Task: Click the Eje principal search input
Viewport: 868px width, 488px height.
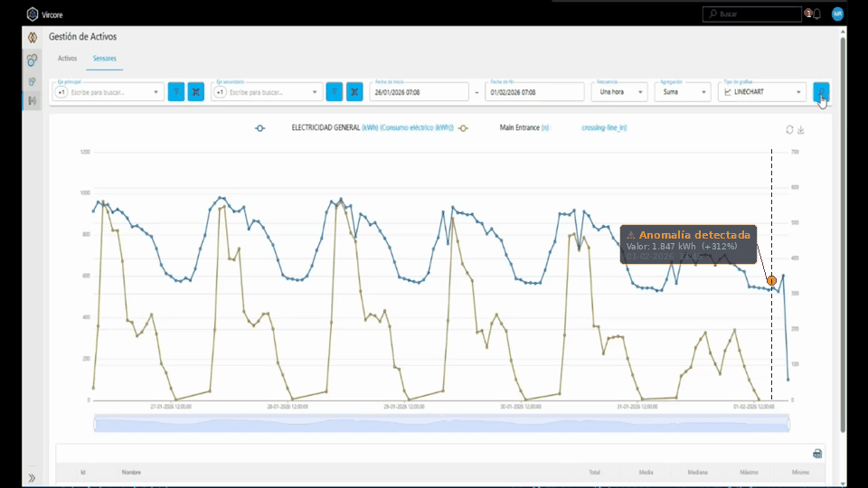Action: pos(108,92)
